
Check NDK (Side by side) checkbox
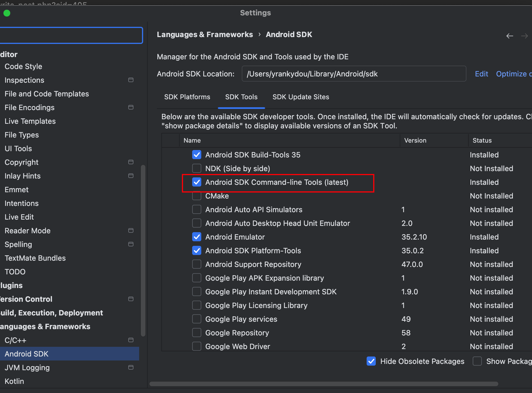[x=197, y=168]
